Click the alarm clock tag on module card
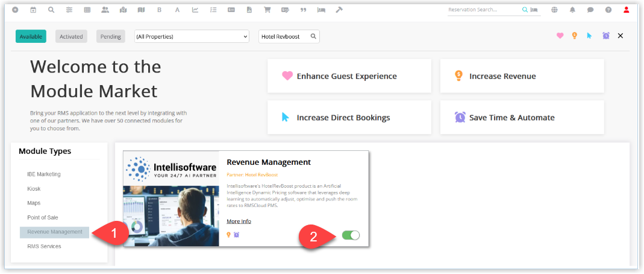The image size is (644, 274). pyautogui.click(x=237, y=235)
